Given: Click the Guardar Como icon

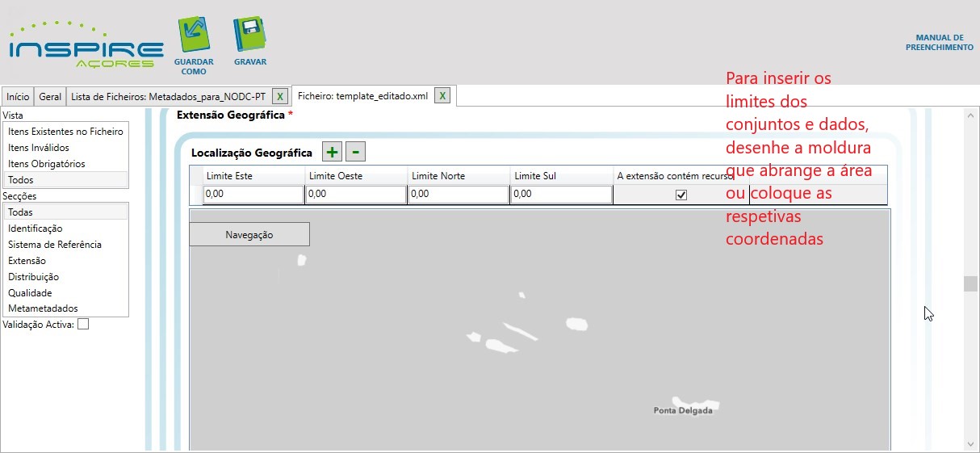Looking at the screenshot, I should tap(194, 36).
